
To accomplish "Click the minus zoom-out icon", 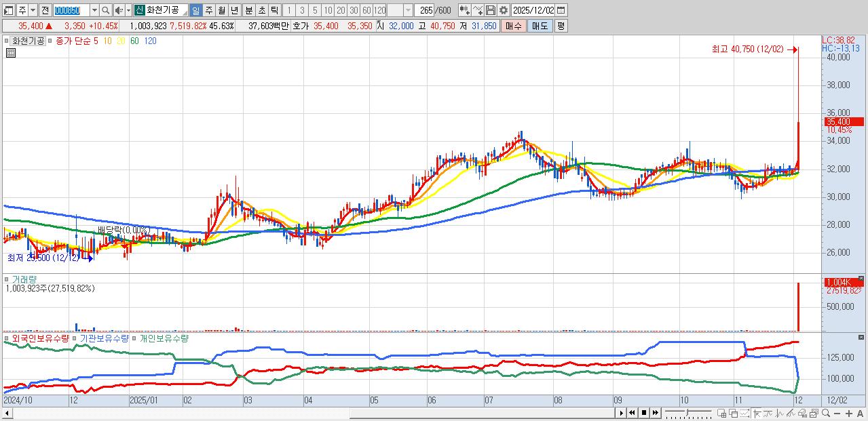I will (837, 413).
